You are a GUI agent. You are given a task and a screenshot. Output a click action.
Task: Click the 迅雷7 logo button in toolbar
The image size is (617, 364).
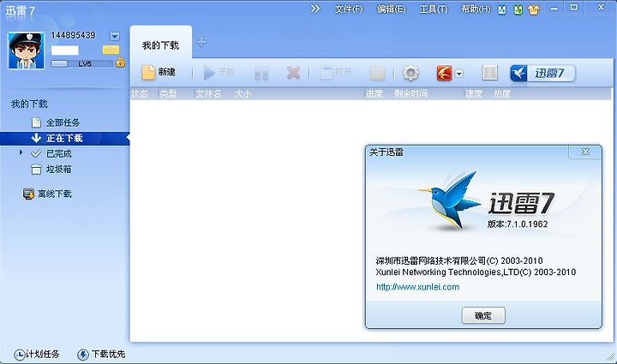click(x=542, y=73)
